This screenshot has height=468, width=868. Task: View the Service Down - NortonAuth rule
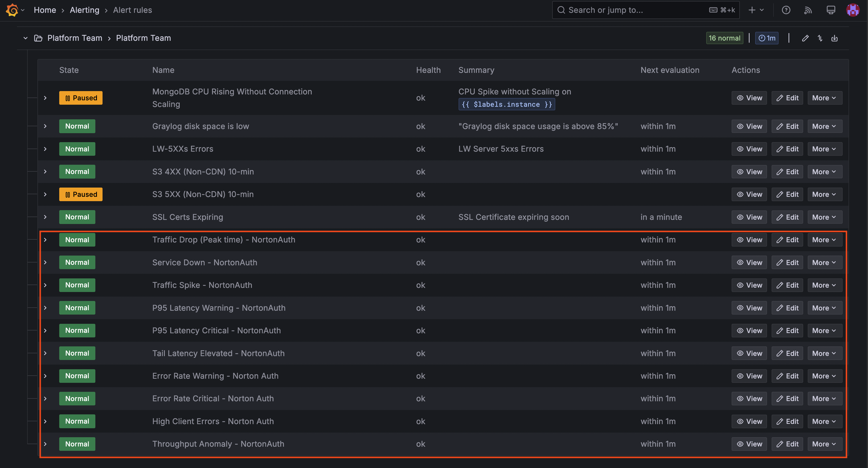point(749,262)
